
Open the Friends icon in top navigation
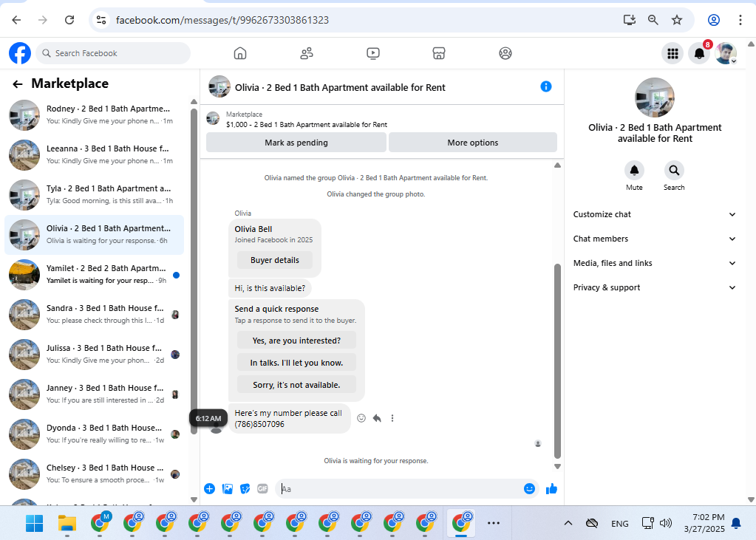click(x=307, y=53)
